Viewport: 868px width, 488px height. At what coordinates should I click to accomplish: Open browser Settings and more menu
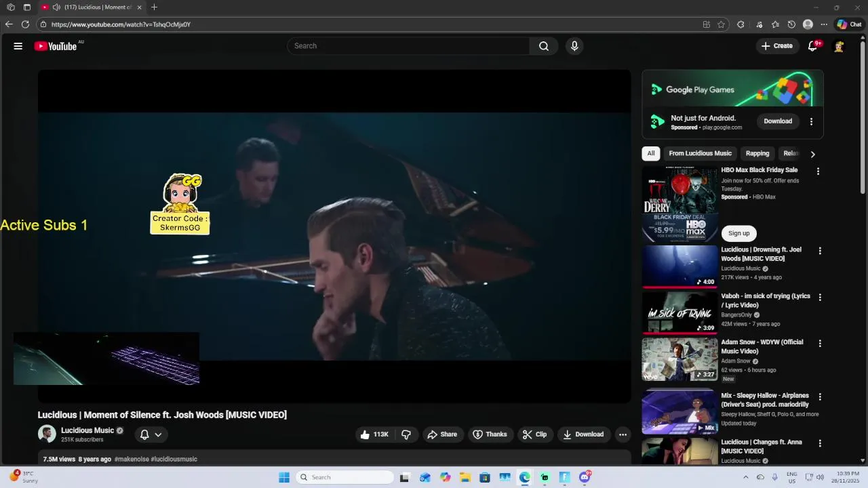pyautogui.click(x=824, y=24)
